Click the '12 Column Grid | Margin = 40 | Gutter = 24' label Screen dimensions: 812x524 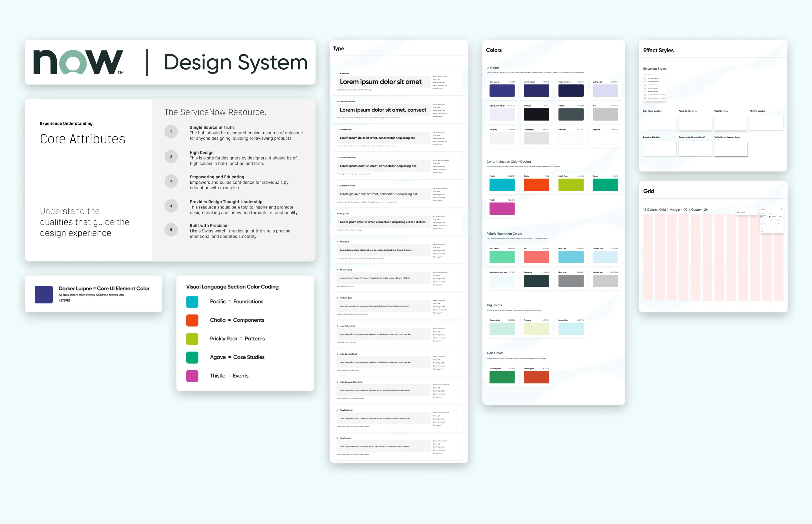675,210
